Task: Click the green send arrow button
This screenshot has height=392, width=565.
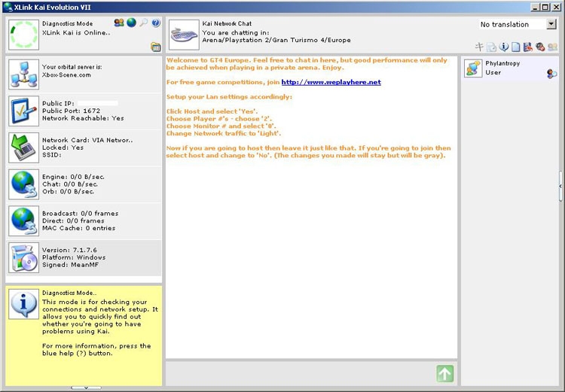Action: point(445,374)
